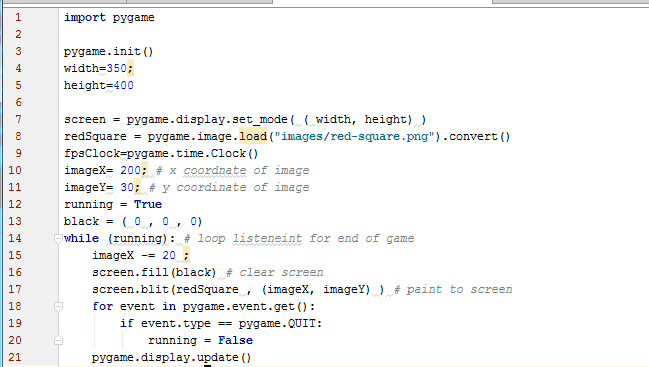Click the 'pygame.display.set_mode' screen assignment line
This screenshot has width=649, height=367.
245,119
